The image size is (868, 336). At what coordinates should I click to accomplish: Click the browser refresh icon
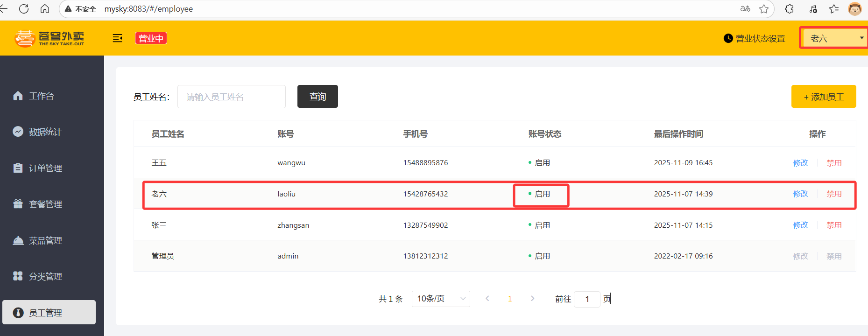pos(24,9)
